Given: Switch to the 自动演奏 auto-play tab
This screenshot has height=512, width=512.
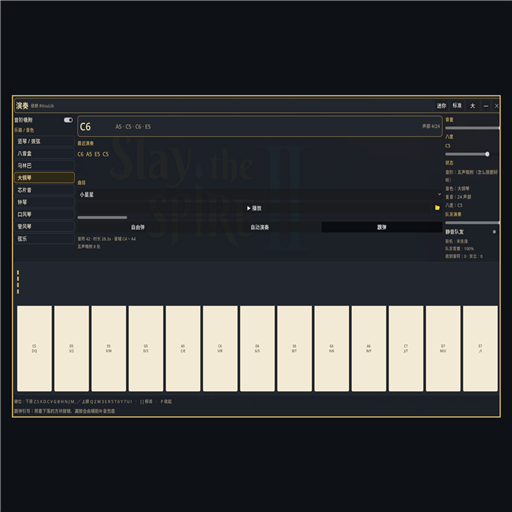Looking at the screenshot, I should point(260,227).
